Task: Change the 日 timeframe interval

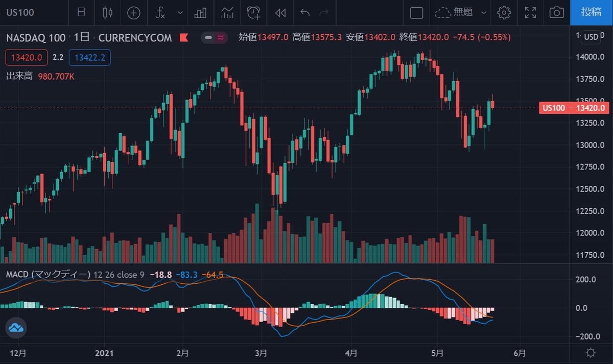Action: (81, 12)
